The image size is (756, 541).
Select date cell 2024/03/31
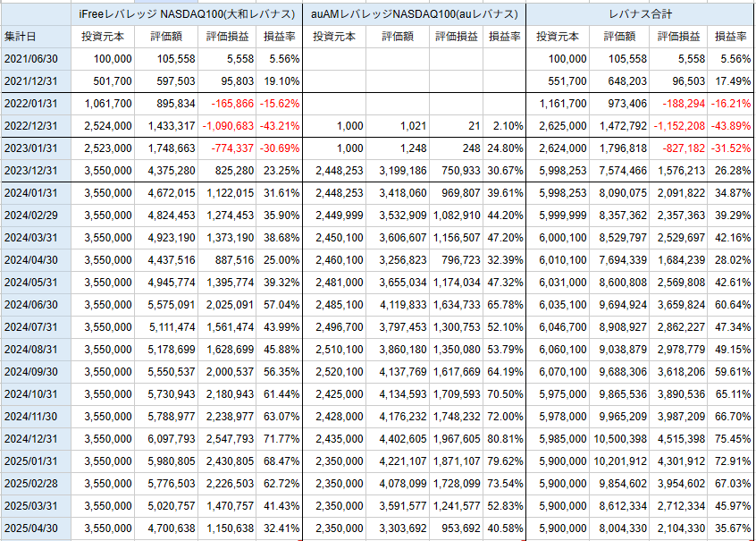click(x=36, y=238)
